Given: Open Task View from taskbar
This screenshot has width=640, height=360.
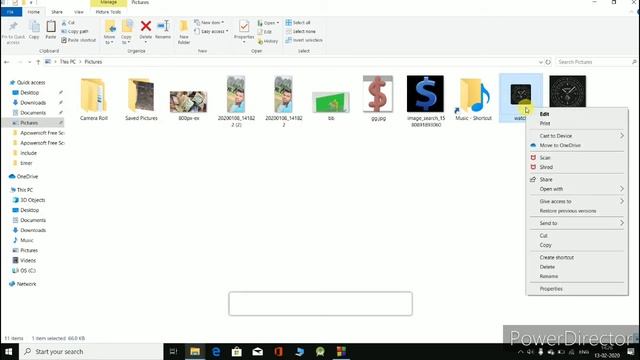Looking at the screenshot, I should coord(173,351).
